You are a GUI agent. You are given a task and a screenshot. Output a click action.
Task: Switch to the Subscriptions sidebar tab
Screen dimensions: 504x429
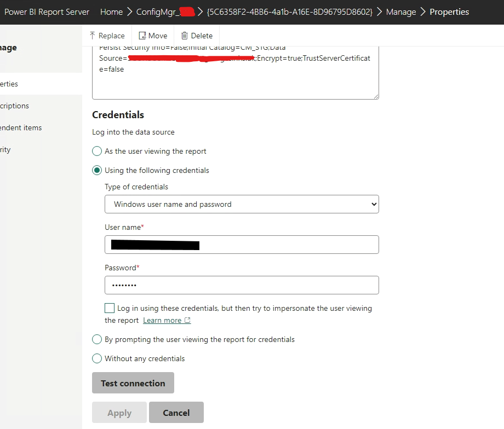[x=15, y=106]
